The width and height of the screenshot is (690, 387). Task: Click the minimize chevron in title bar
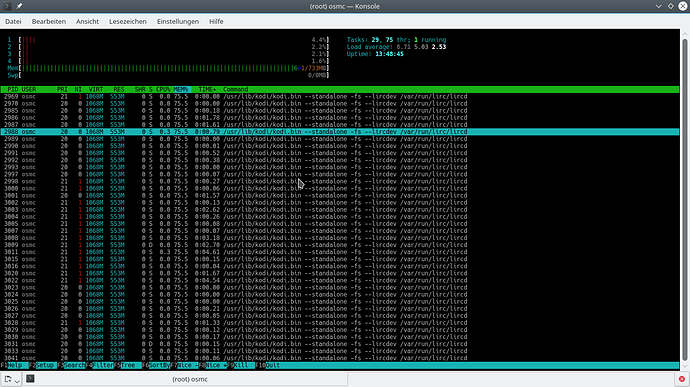tap(658, 6)
